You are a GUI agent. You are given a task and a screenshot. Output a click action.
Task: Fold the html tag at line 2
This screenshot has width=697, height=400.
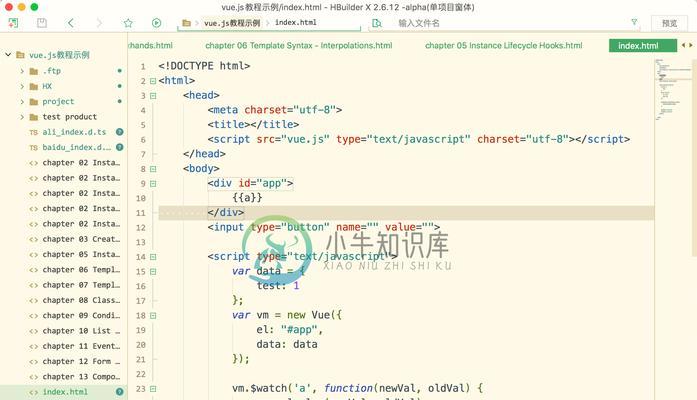click(x=153, y=81)
